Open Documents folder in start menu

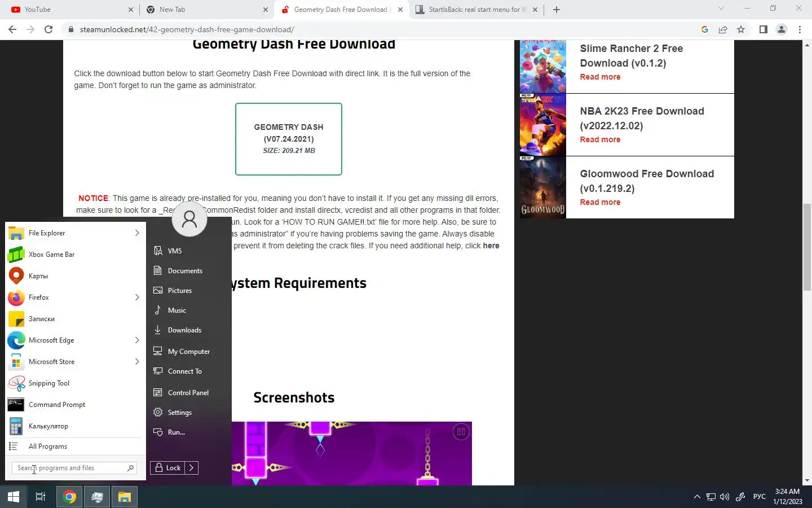tap(189, 271)
